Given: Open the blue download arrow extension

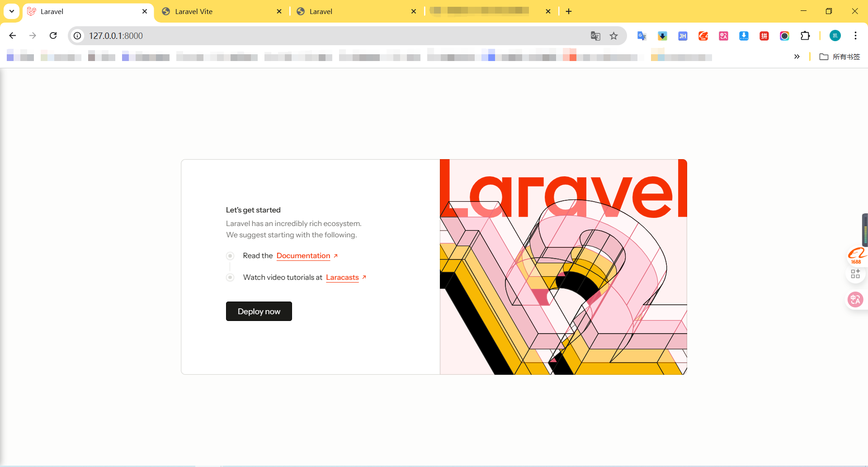Looking at the screenshot, I should [744, 36].
